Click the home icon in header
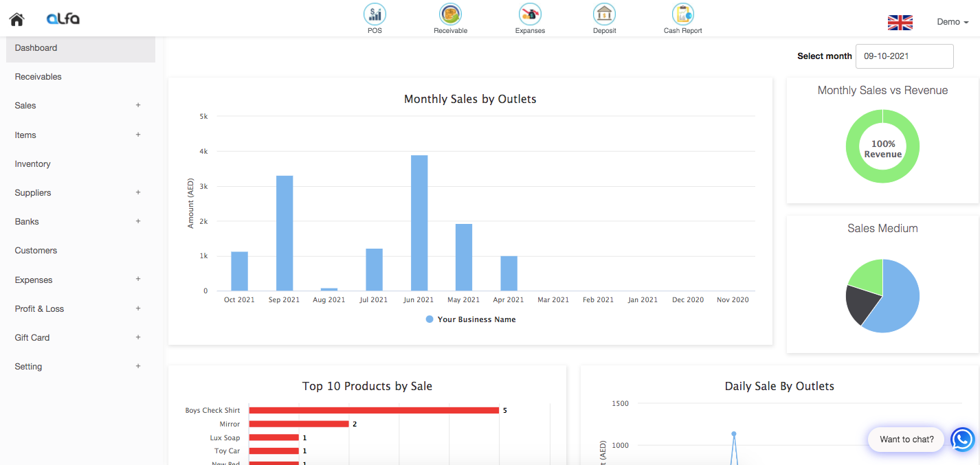Screen dimensions: 980x465 [x=16, y=19]
